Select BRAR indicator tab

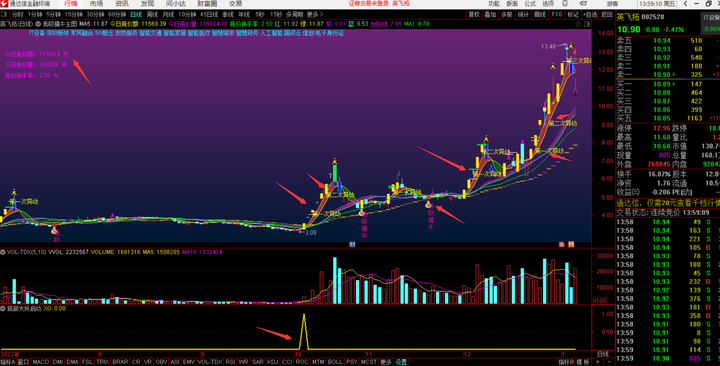pos(120,362)
